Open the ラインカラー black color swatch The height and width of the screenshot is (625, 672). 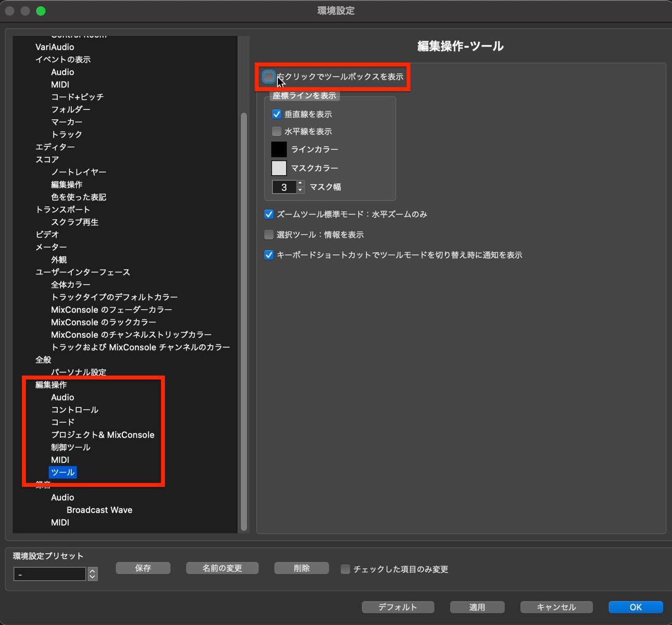[x=279, y=149]
